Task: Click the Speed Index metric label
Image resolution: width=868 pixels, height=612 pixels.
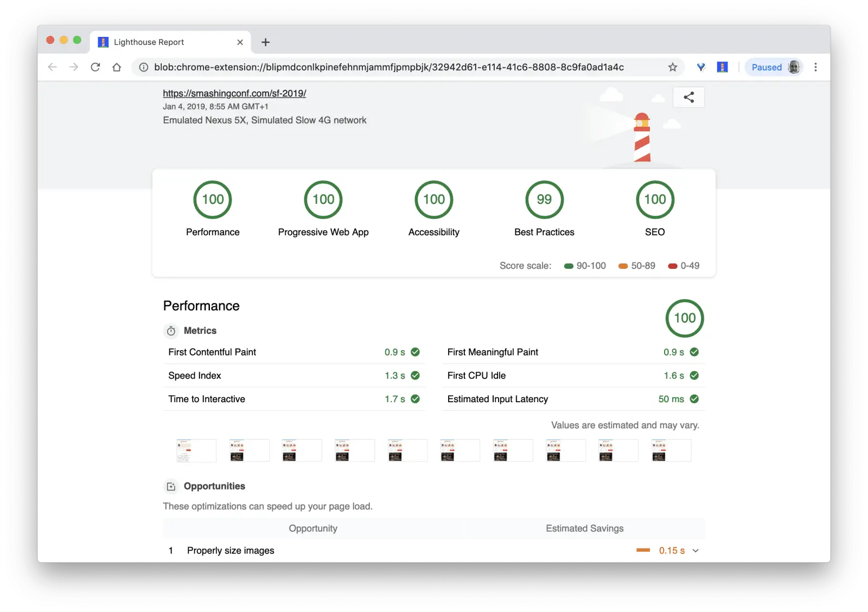Action: (x=195, y=376)
